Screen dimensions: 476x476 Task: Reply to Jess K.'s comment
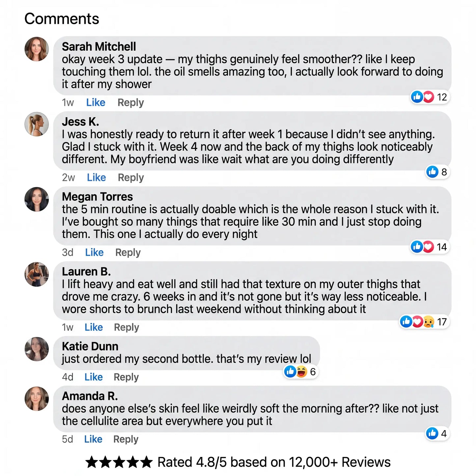coord(131,178)
